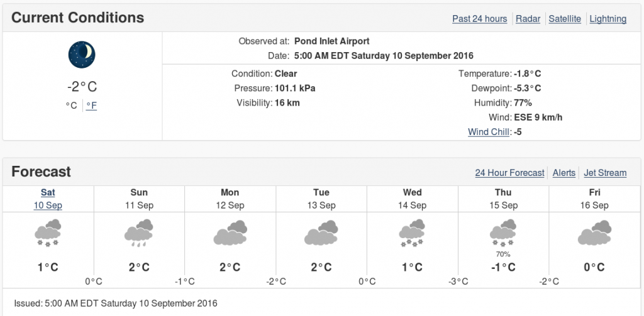Click Thursday's 70% snow forecast icon
The width and height of the screenshot is (644, 316).
point(503,232)
